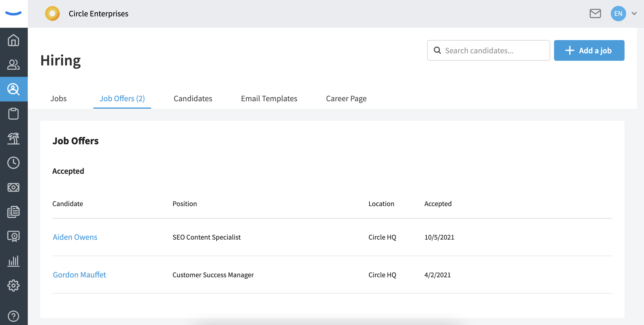Screen dimensions: 644x325
Task: Click the Position column header
Action: coord(185,204)
